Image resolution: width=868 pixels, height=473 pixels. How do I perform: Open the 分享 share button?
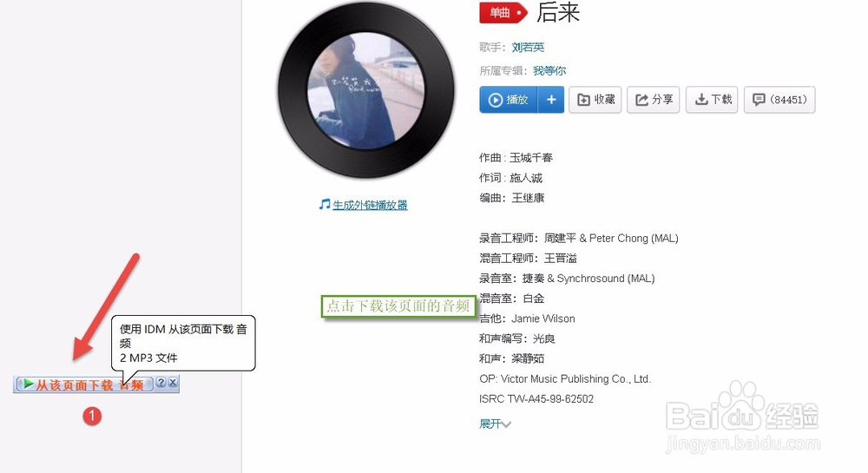click(x=654, y=100)
